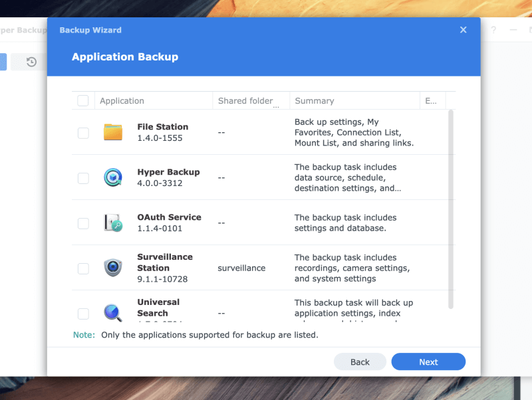Proceed with the Next button
Screen dimensions: 532x400
pos(428,361)
